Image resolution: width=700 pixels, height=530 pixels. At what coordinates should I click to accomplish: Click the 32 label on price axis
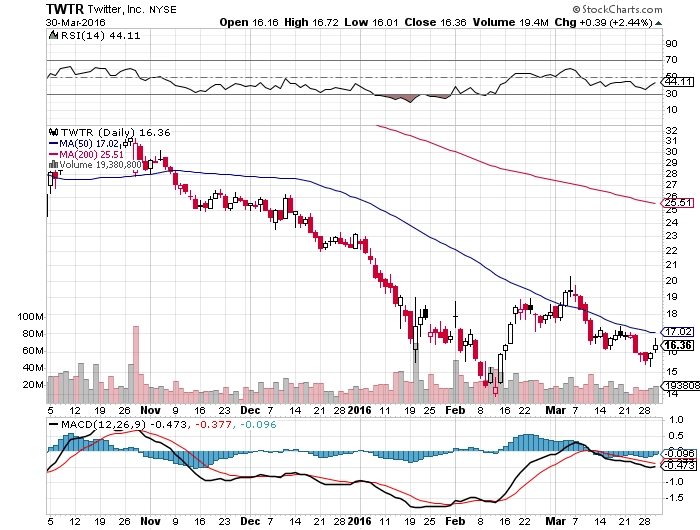671,131
